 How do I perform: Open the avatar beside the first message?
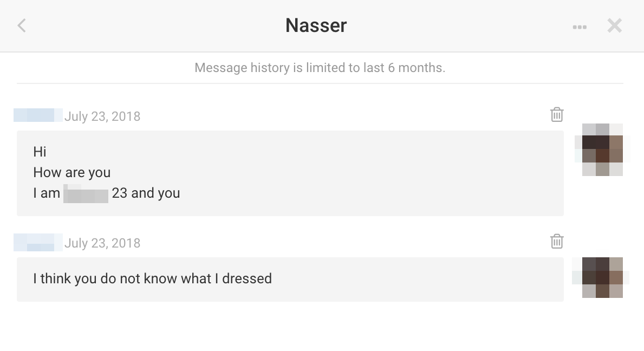pos(602,150)
